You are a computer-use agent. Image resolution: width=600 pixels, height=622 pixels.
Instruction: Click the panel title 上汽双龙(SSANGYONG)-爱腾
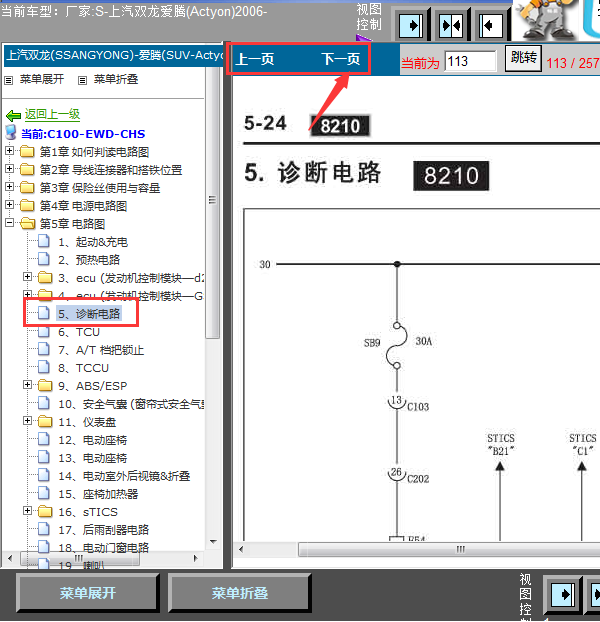pos(114,55)
